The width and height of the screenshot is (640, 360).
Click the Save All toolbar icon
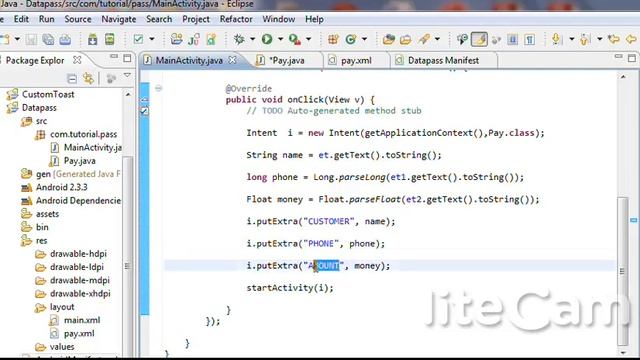[48, 40]
